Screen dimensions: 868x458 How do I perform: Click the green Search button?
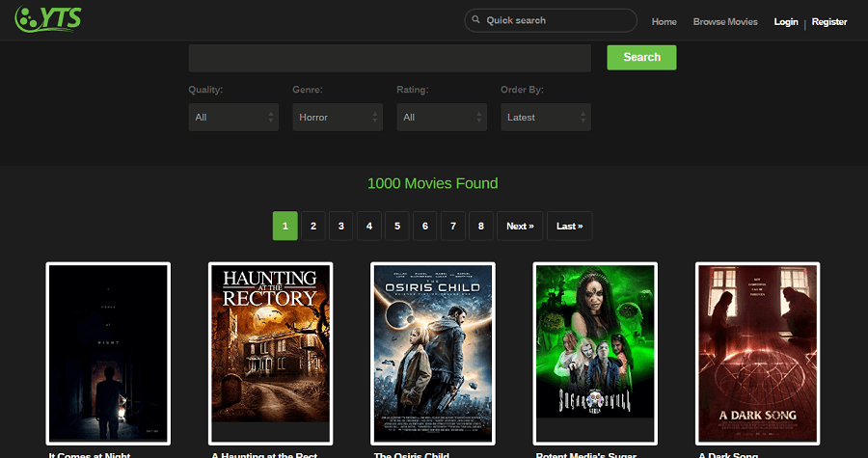[x=641, y=58]
